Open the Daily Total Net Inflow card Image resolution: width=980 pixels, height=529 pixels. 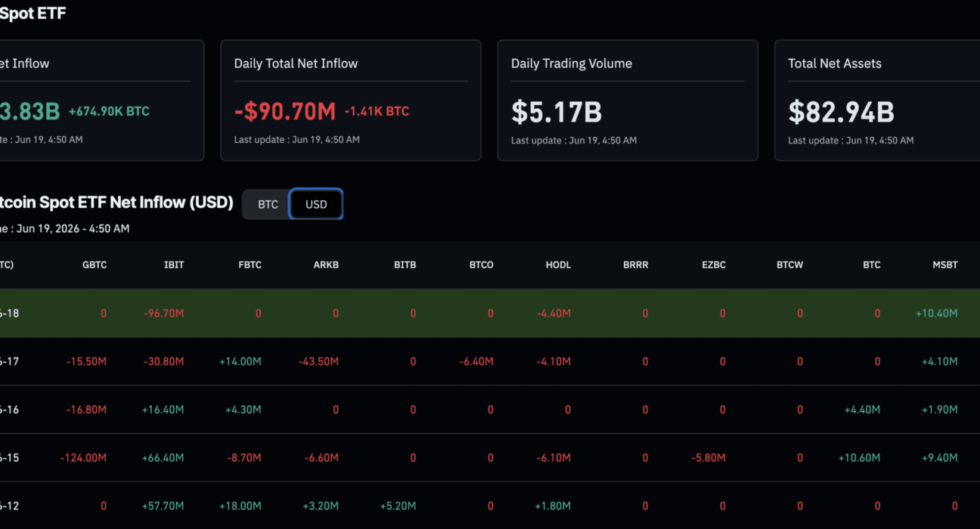tap(351, 101)
